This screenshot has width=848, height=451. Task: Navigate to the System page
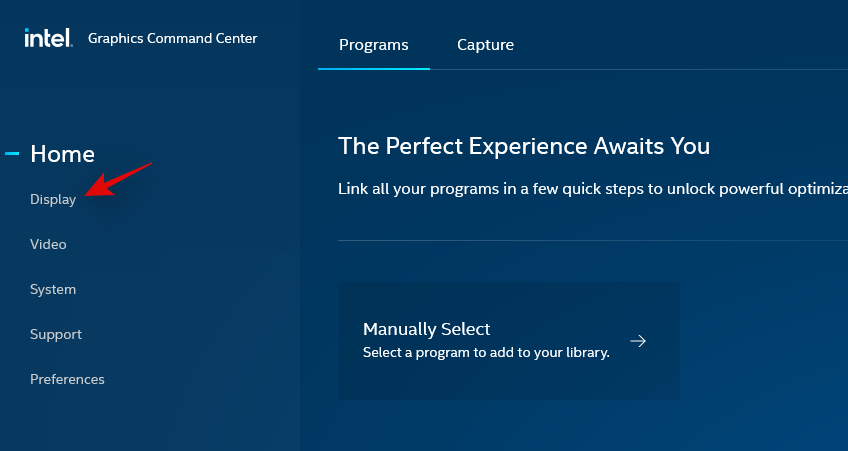pos(53,289)
